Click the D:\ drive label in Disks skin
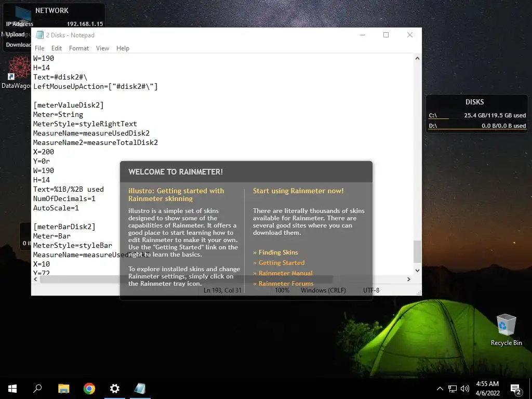 433,126
